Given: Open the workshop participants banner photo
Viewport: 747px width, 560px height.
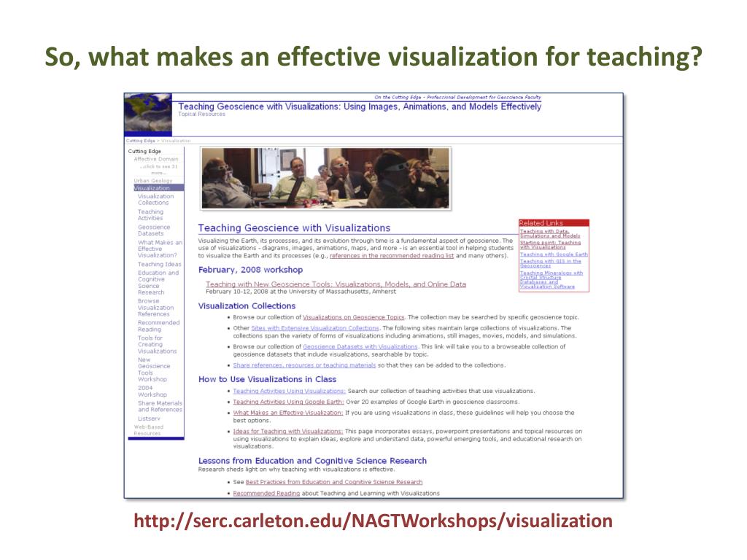Looking at the screenshot, I should coord(325,178).
